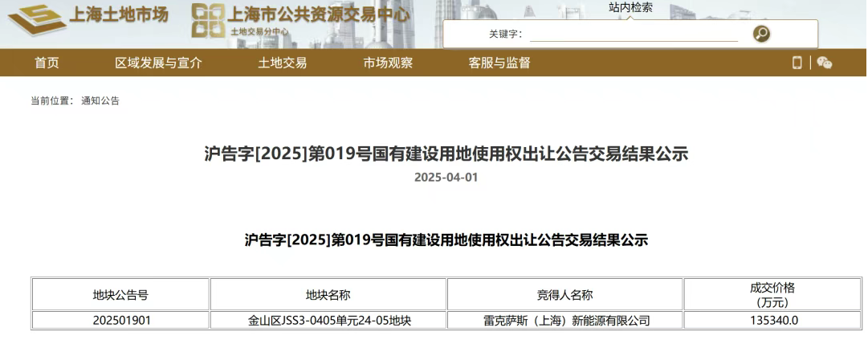Click the 通知公告 breadcrumb link

coord(100,100)
